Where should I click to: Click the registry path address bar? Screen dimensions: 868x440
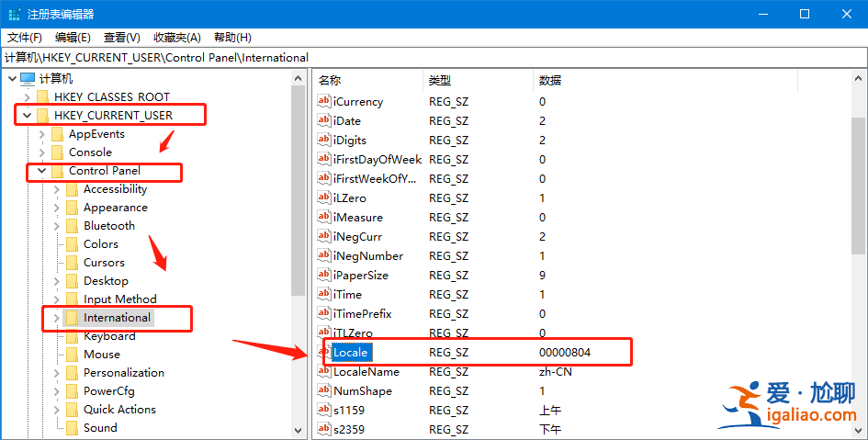(434, 58)
